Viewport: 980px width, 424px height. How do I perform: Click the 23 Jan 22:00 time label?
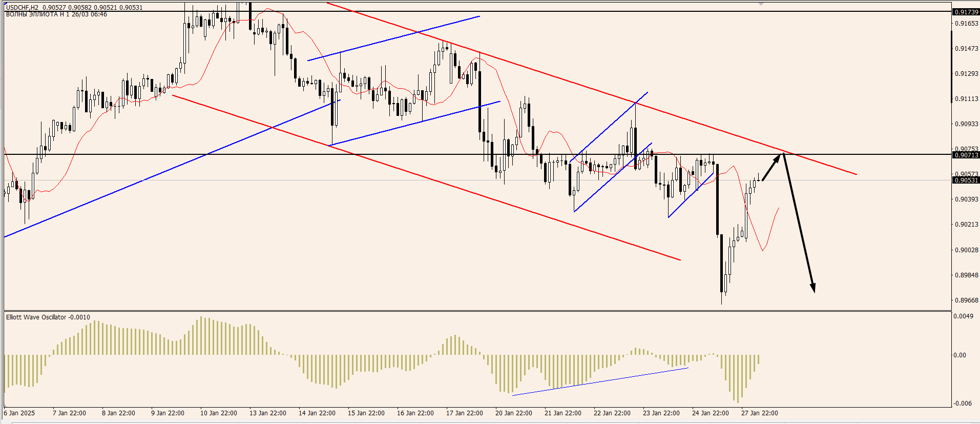click(661, 413)
